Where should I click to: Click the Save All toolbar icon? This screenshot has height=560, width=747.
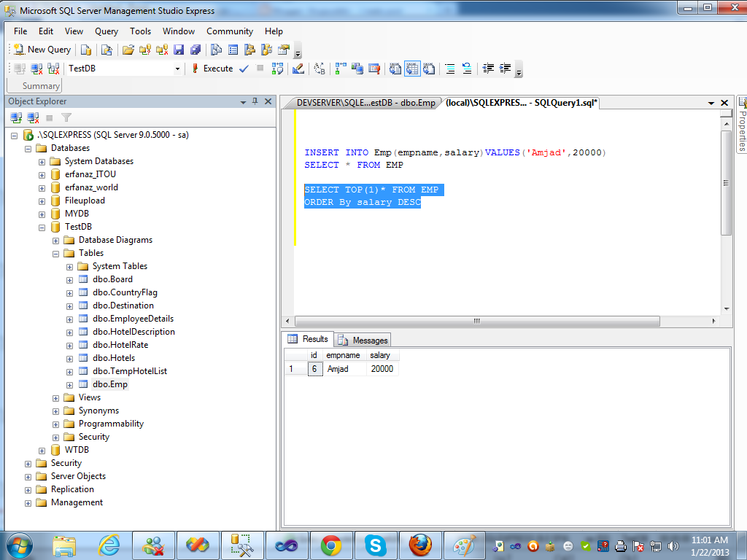pos(196,50)
